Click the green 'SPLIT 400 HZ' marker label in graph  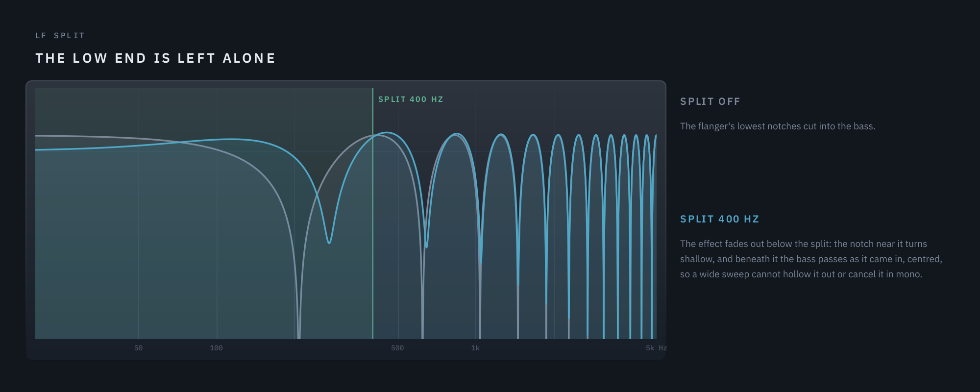411,99
